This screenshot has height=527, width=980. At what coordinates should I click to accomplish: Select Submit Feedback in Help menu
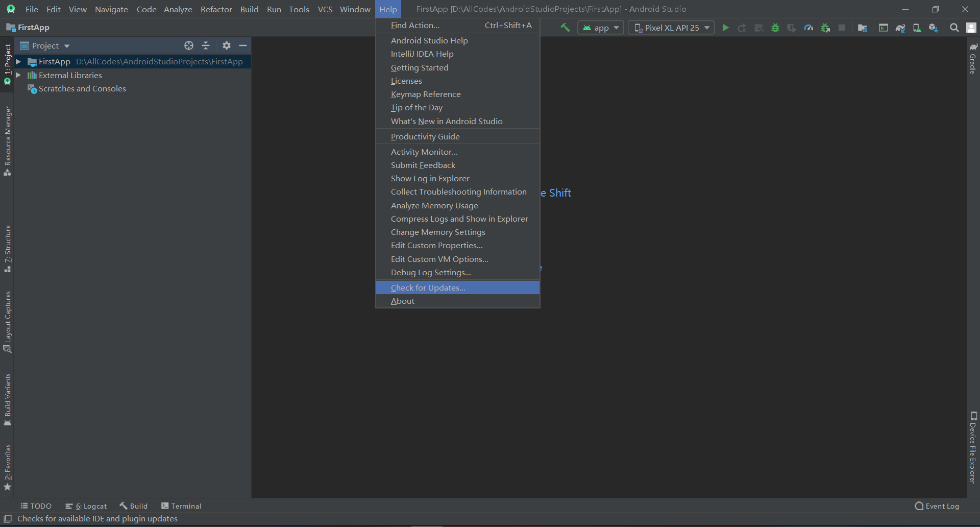(457, 165)
